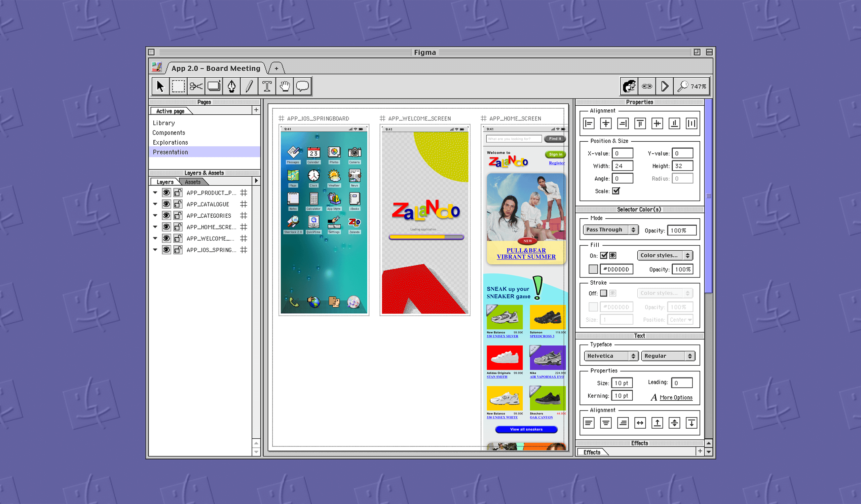Open the Helvetica typeface dropdown
This screenshot has height=504, width=861.
pyautogui.click(x=610, y=356)
